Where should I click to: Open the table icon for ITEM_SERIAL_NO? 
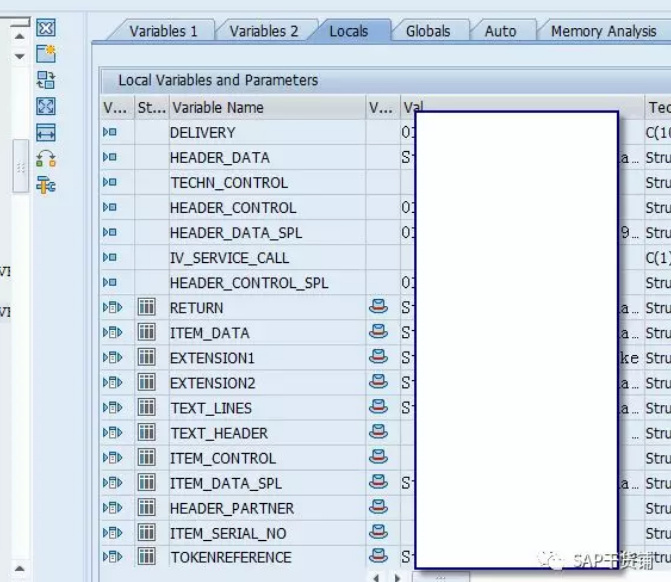[146, 533]
